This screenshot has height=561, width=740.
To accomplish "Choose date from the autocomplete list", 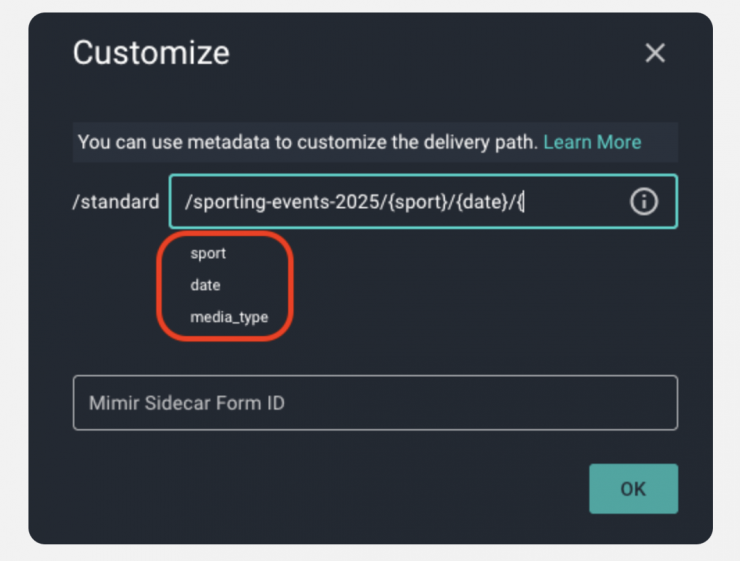I will pos(205,285).
